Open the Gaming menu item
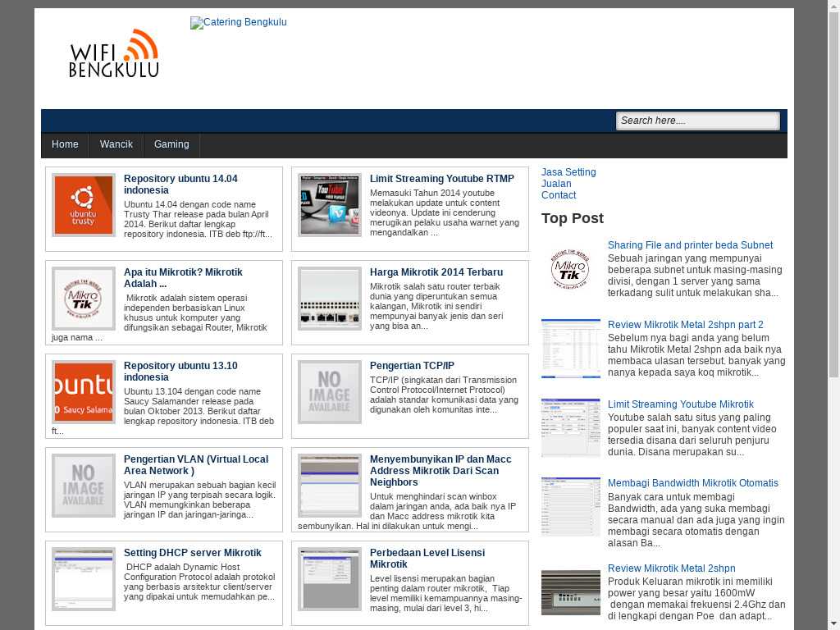 171,144
